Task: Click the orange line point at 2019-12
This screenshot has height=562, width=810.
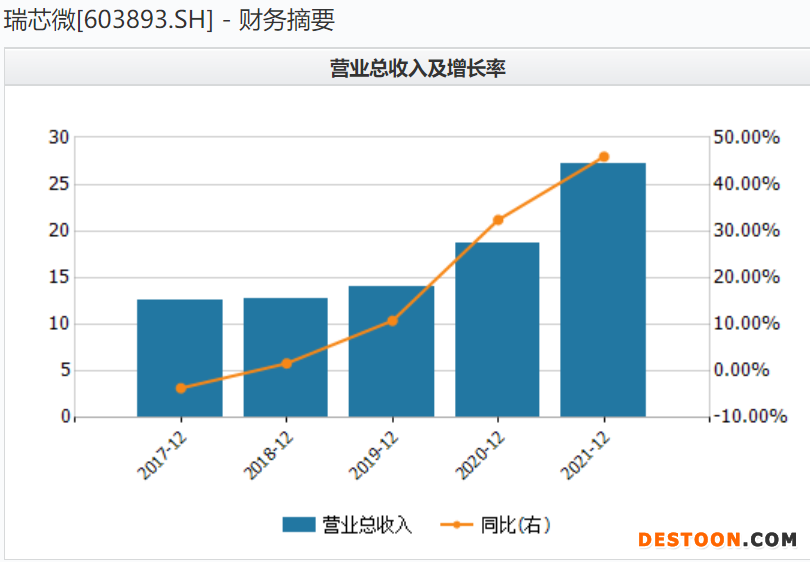Action: (392, 321)
